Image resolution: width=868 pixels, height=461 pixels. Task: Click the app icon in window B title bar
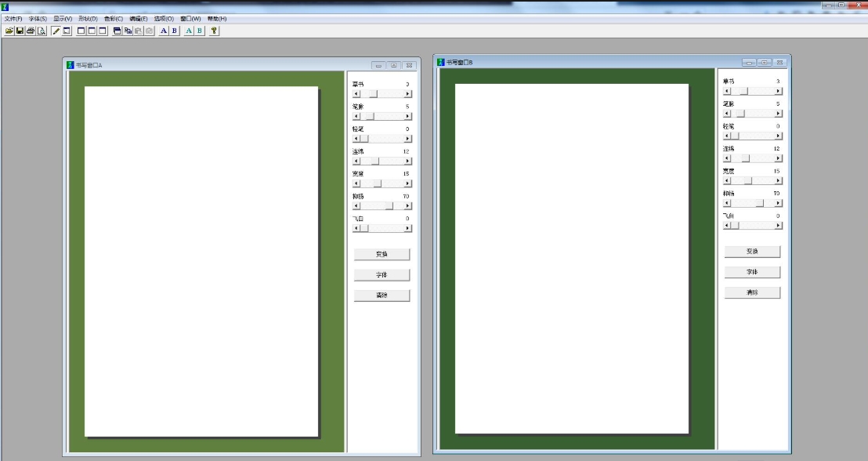[x=440, y=62]
